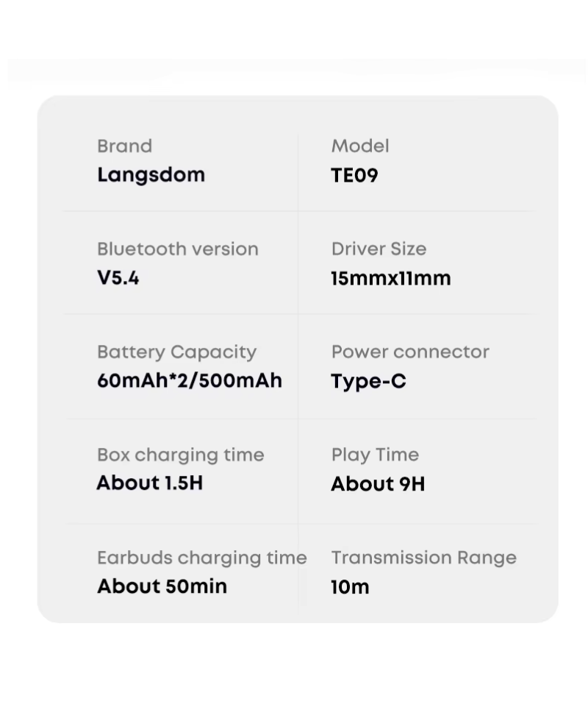Select the About 9H value

tap(378, 484)
